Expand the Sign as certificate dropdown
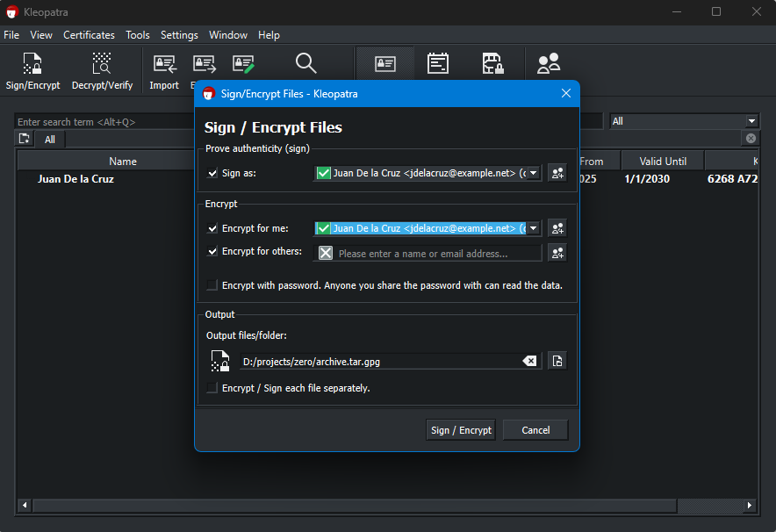The height and width of the screenshot is (532, 776). (533, 173)
